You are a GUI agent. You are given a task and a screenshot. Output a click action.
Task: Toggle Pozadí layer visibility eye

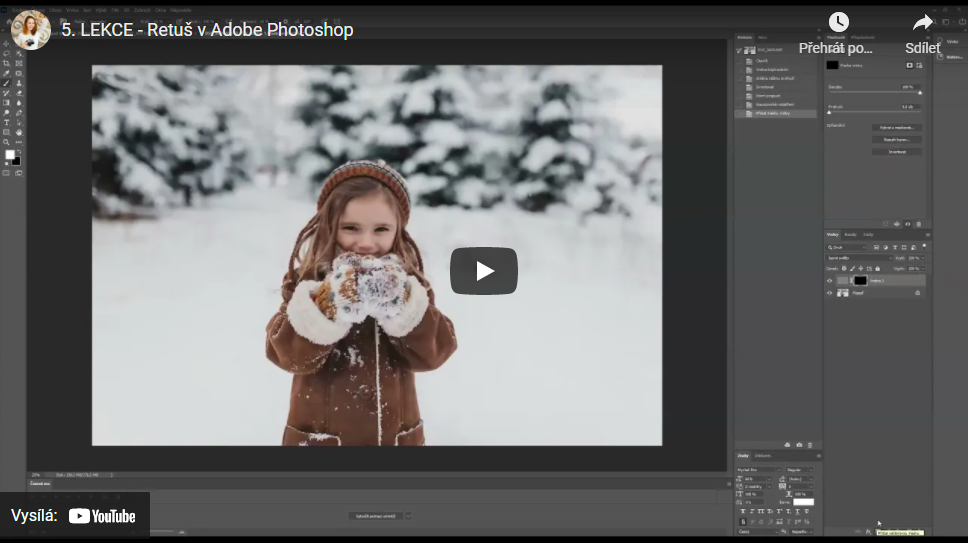829,293
